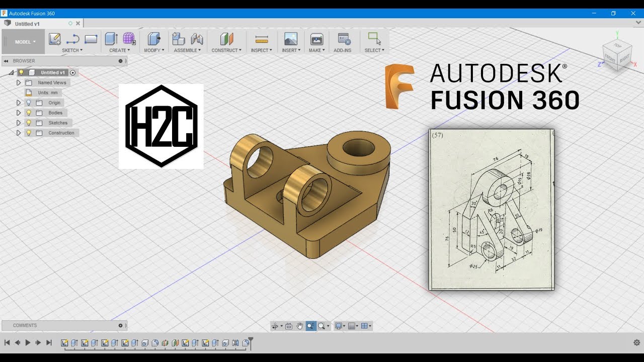This screenshot has width=644, height=362.
Task: Select the Units: mm tree item
Action: tap(44, 93)
